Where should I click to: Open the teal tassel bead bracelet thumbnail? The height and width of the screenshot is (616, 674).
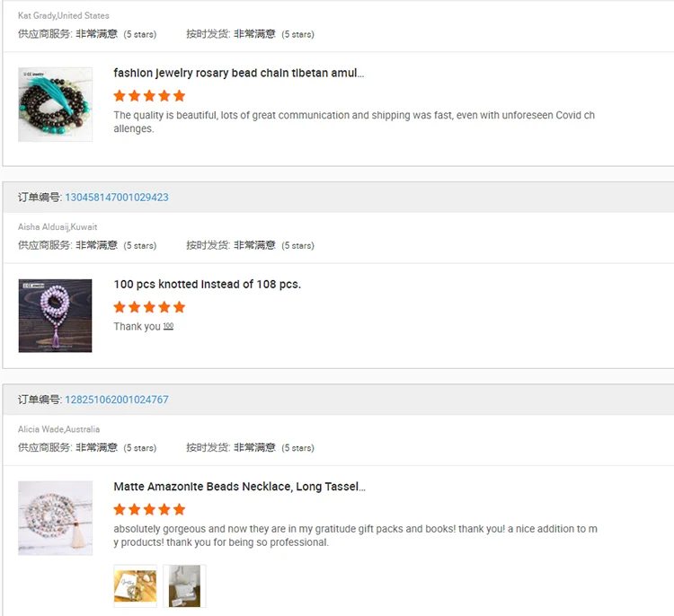pyautogui.click(x=55, y=104)
